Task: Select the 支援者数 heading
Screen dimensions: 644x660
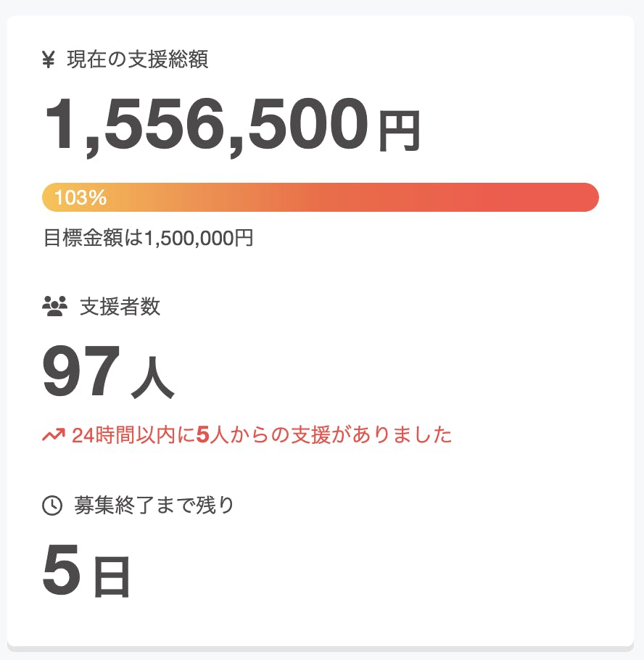Action: 120,307
